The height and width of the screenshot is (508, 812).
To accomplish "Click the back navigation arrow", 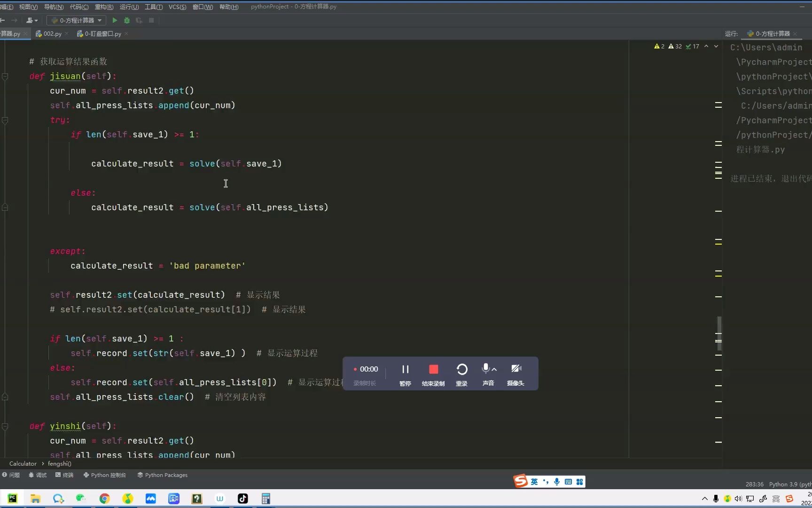I will (x=3, y=20).
